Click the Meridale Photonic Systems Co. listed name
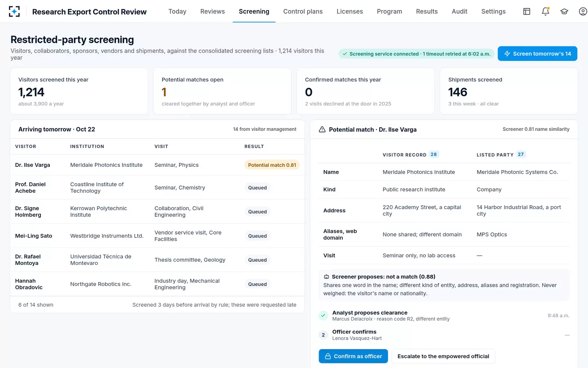588x368 pixels. tap(517, 172)
